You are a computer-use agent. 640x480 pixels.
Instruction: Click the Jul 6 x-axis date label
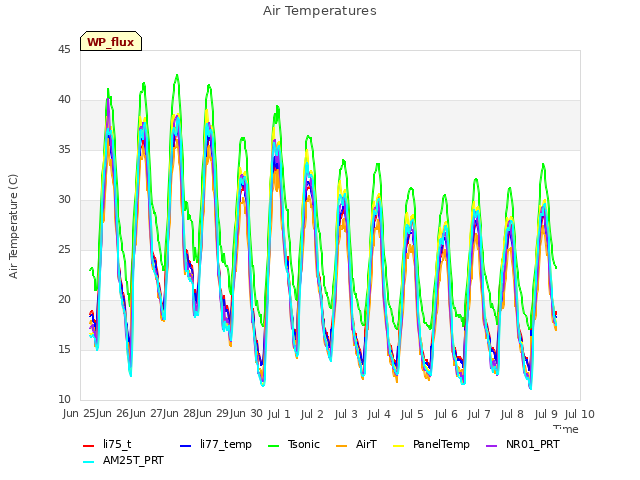point(446,414)
